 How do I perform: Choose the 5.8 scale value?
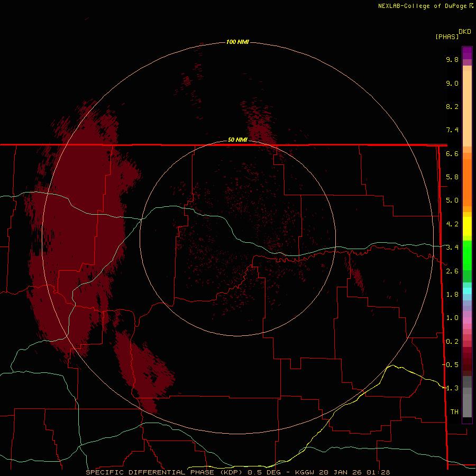pyautogui.click(x=452, y=177)
